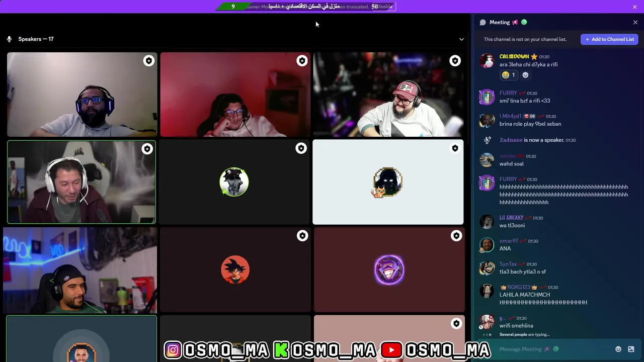Click the Speakers — 17 header label
Image resolution: width=644 pixels, height=362 pixels.
point(36,39)
